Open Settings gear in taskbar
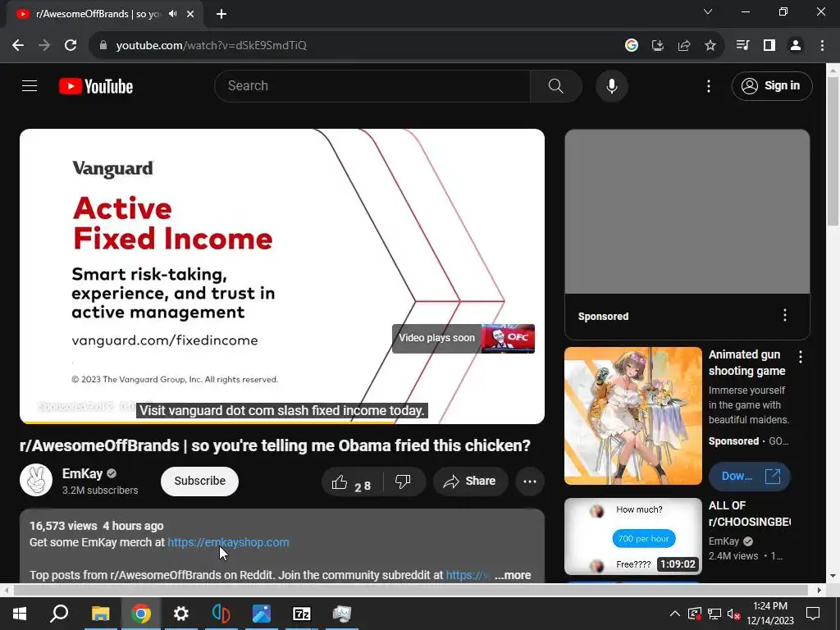The image size is (840, 630). point(181,614)
